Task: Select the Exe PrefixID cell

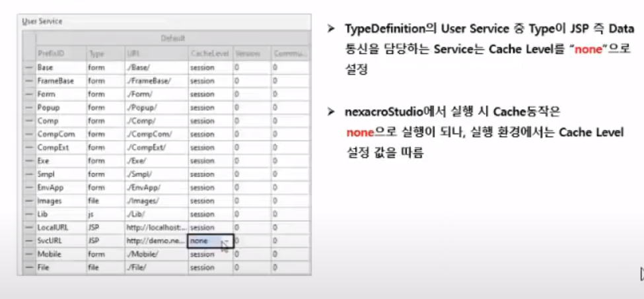Action: [61, 161]
